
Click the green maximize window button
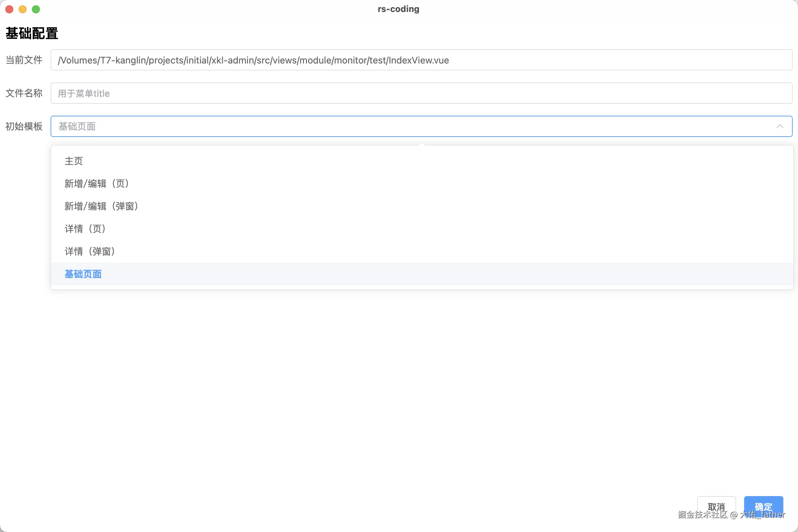tap(36, 9)
